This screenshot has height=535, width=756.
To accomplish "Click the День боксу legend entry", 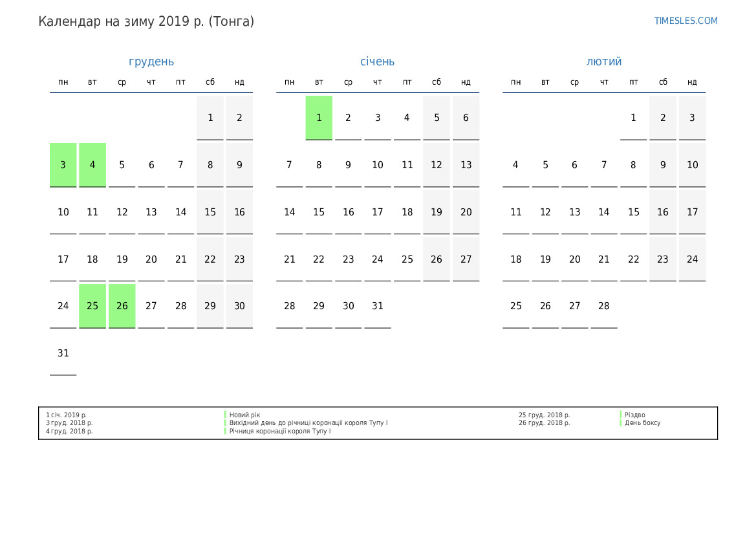I will (x=642, y=423).
